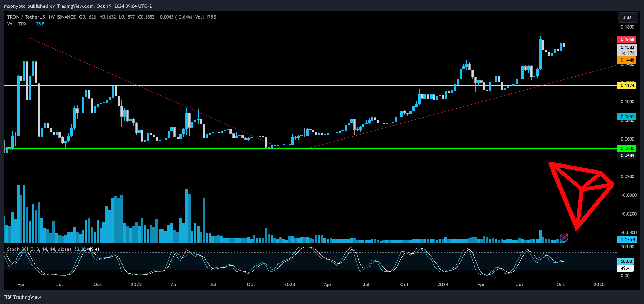This screenshot has height=304, width=644.
Task: Click the green 0.0500 price label
Action: click(x=627, y=149)
